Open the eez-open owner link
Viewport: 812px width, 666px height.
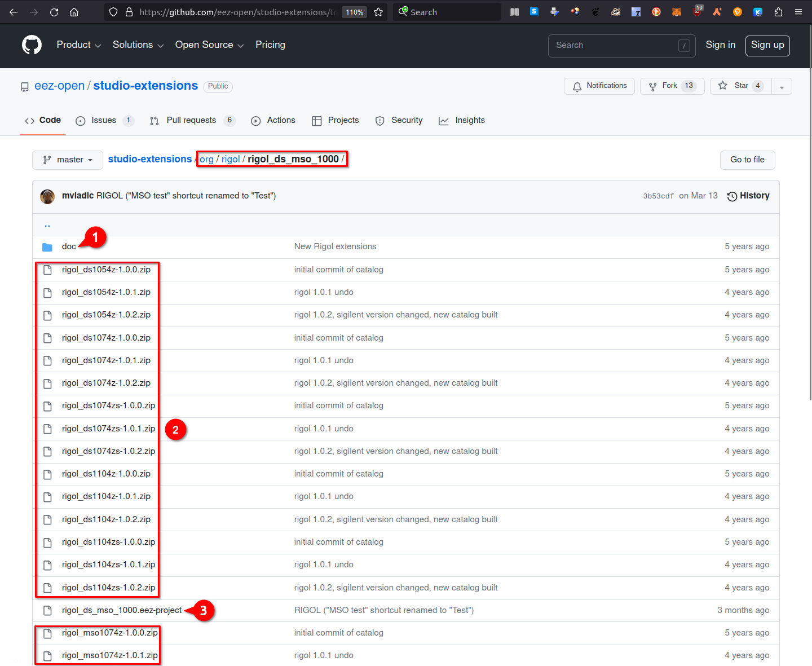59,86
